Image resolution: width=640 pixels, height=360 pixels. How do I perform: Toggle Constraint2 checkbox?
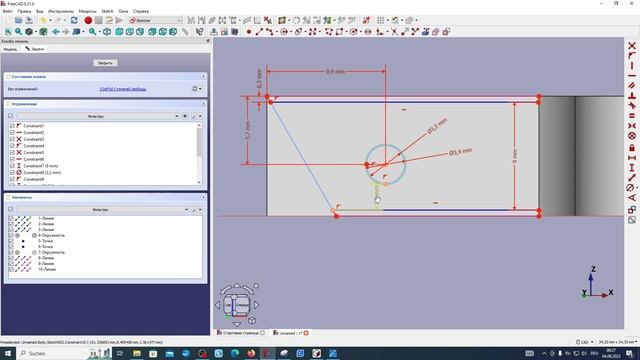12,132
